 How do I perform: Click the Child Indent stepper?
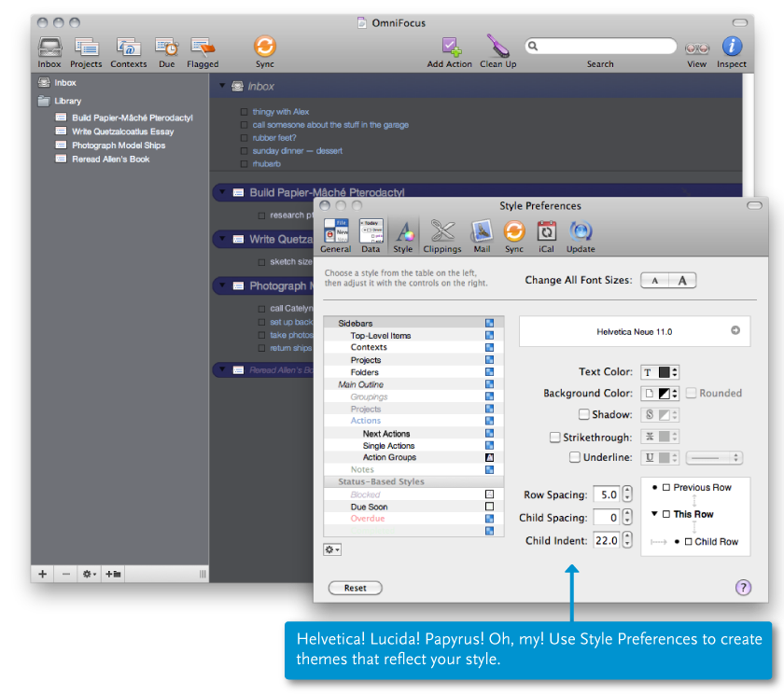point(627,539)
